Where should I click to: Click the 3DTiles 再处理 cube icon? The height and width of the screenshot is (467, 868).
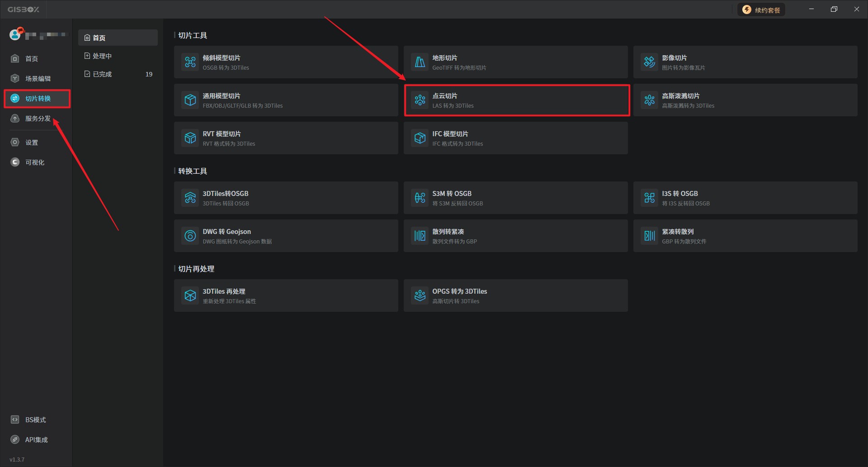click(x=190, y=295)
